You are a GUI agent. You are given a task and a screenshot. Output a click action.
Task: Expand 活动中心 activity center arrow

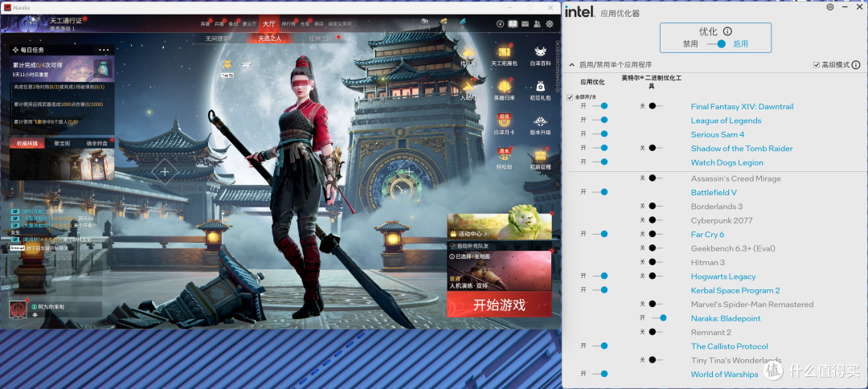point(485,234)
